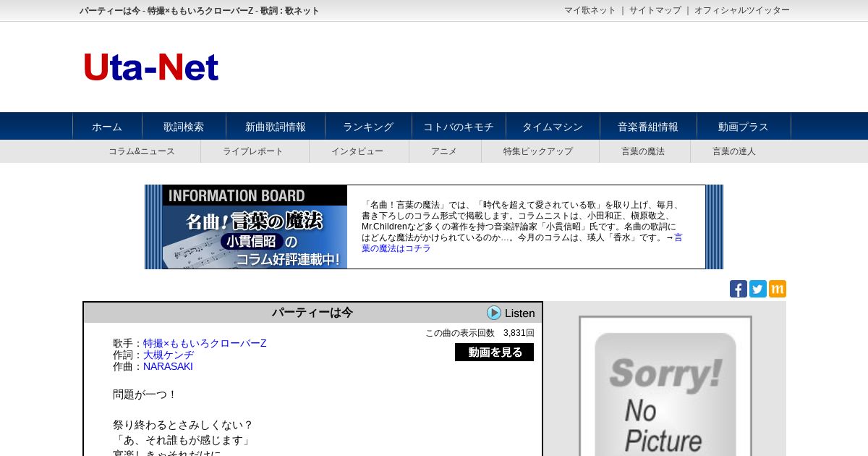This screenshot has width=868, height=456.
Task: Click the Uta-Net logo
Action: click(x=150, y=67)
